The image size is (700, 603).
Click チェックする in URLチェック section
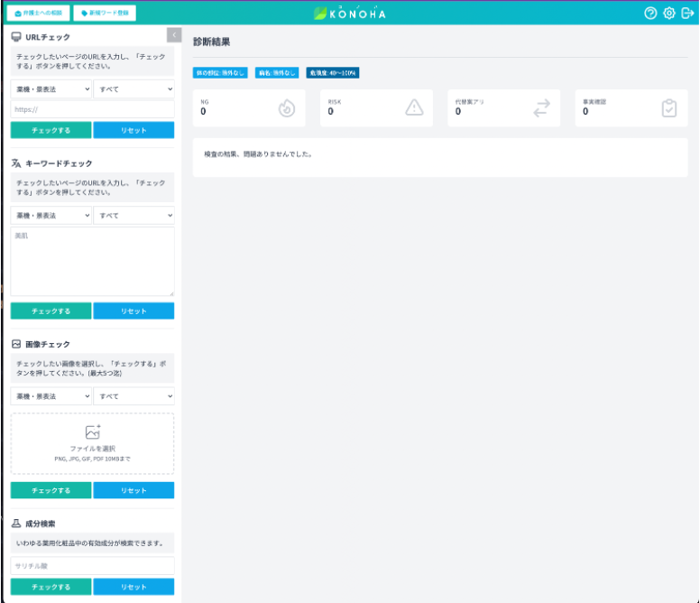click(x=51, y=130)
